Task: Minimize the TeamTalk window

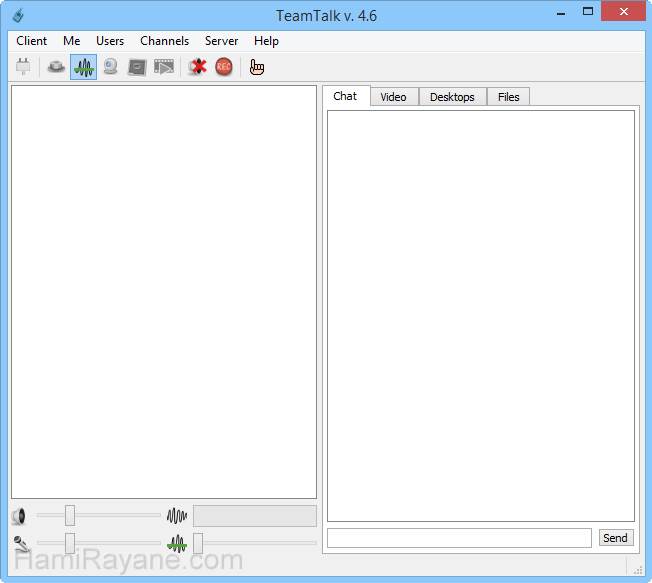Action: [561, 12]
